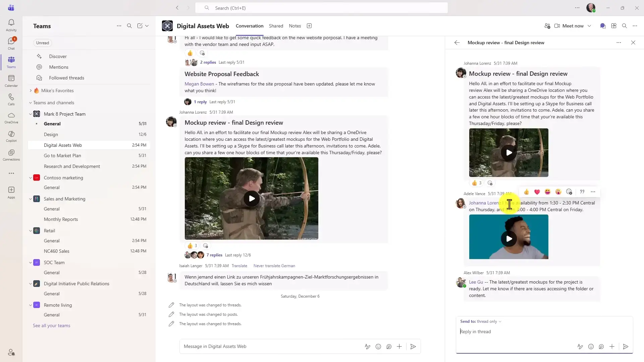The width and height of the screenshot is (644, 362).
Task: Open the NC460 Sales channel
Action: [89, 251]
